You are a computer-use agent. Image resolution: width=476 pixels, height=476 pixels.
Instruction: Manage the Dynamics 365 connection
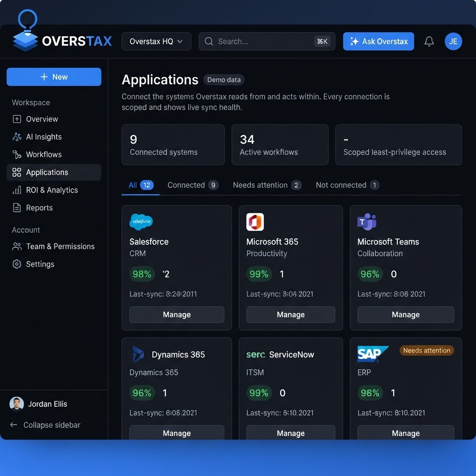177,433
